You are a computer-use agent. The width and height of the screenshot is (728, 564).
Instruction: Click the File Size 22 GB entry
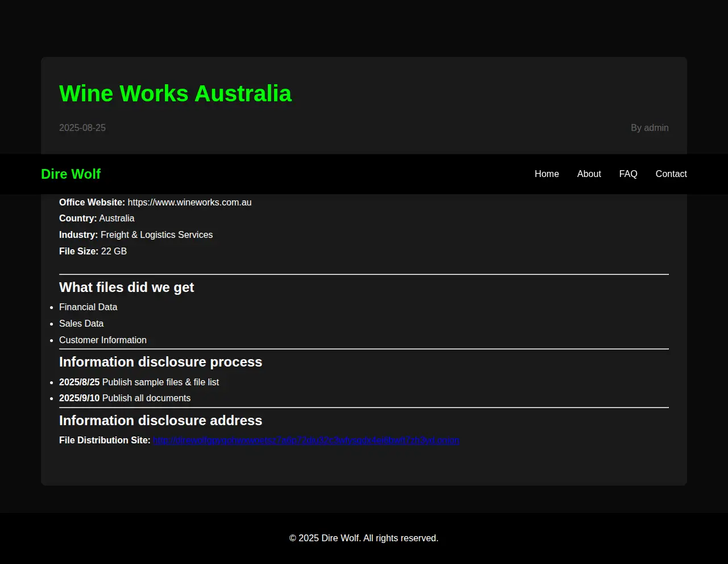click(93, 252)
